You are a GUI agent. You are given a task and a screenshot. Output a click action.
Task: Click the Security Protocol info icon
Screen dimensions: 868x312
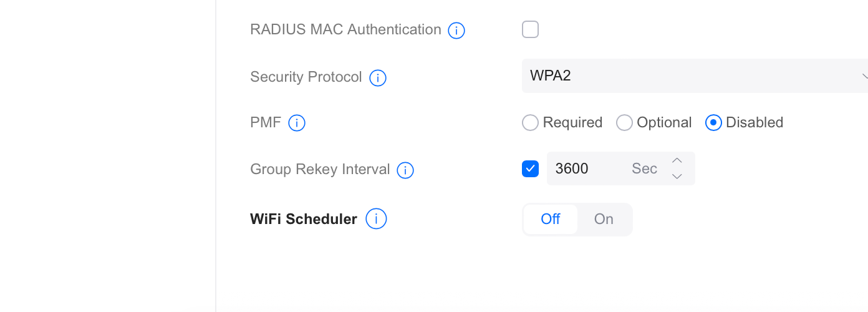click(378, 78)
